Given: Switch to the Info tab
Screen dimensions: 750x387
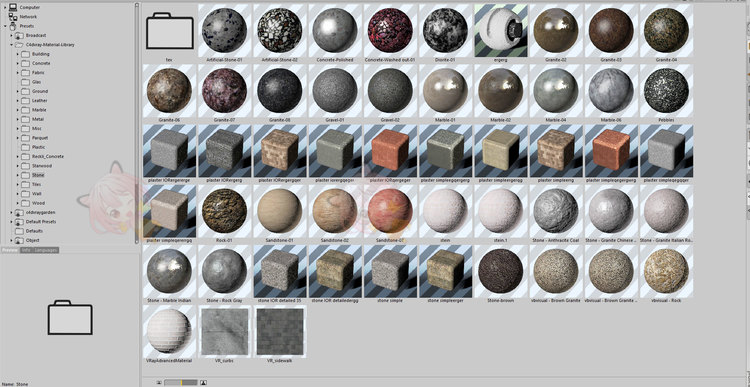Looking at the screenshot, I should pos(25,250).
